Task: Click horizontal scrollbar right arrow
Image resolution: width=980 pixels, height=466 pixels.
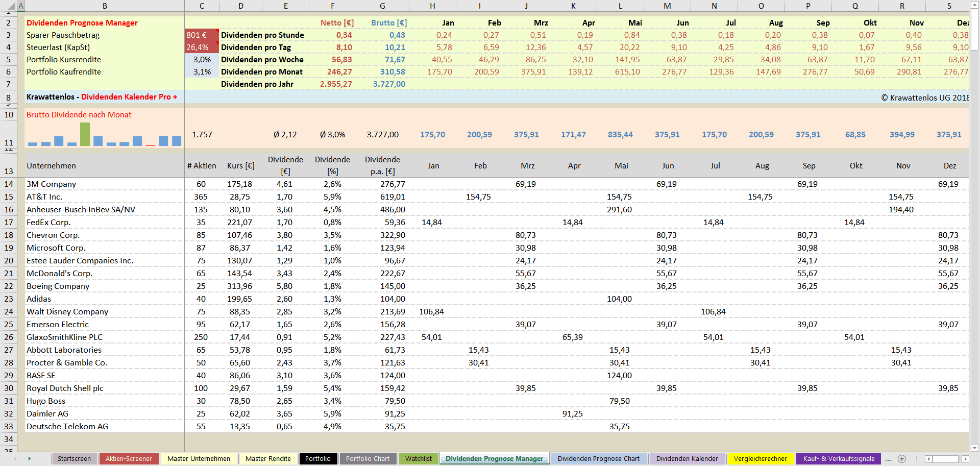Action: click(965, 459)
